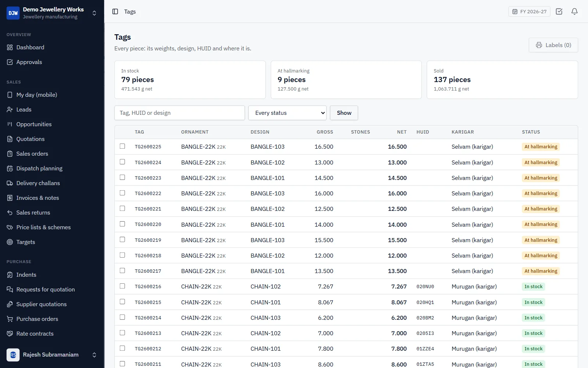The image size is (588, 368).
Task: Toggle the sidebar panel icon
Action: click(115, 11)
